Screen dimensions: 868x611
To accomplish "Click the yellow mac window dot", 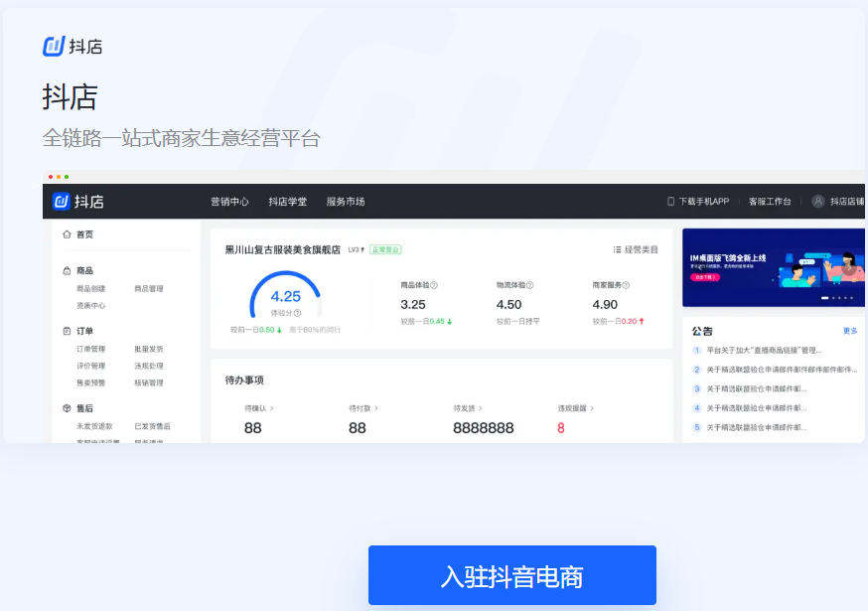I will click(59, 177).
